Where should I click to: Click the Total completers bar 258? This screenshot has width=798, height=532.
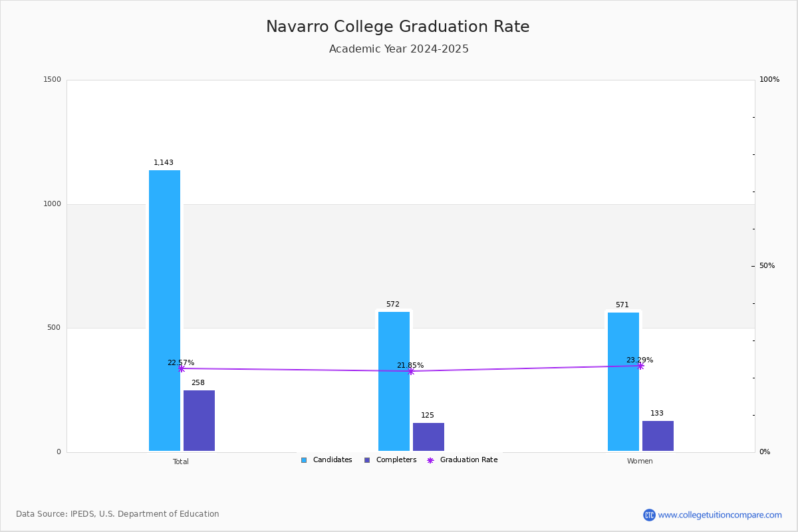199,421
